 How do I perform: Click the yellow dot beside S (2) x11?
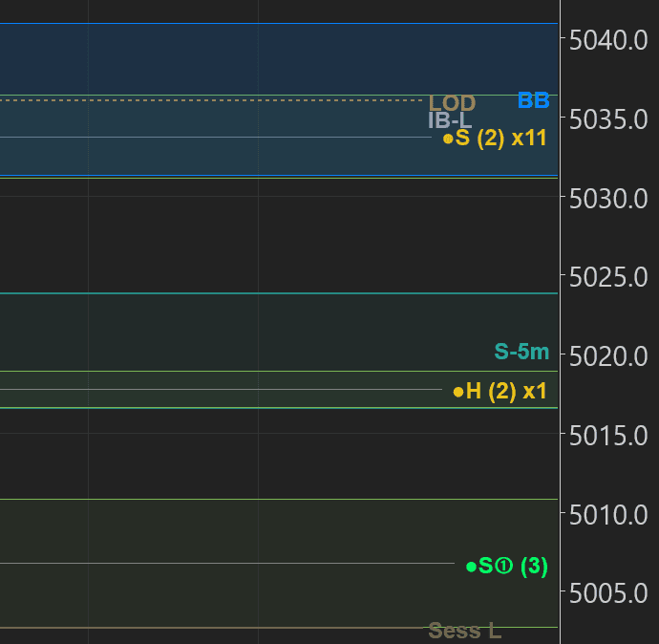[448, 139]
